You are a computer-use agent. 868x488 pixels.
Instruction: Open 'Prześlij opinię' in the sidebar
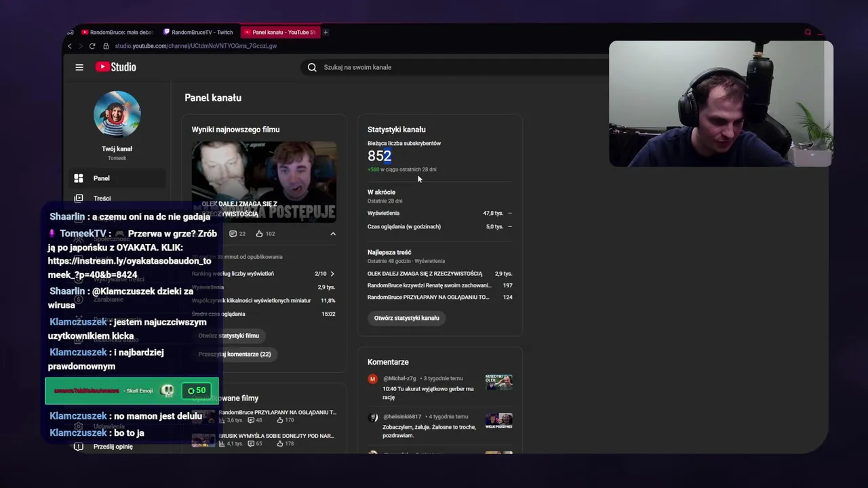click(x=113, y=447)
